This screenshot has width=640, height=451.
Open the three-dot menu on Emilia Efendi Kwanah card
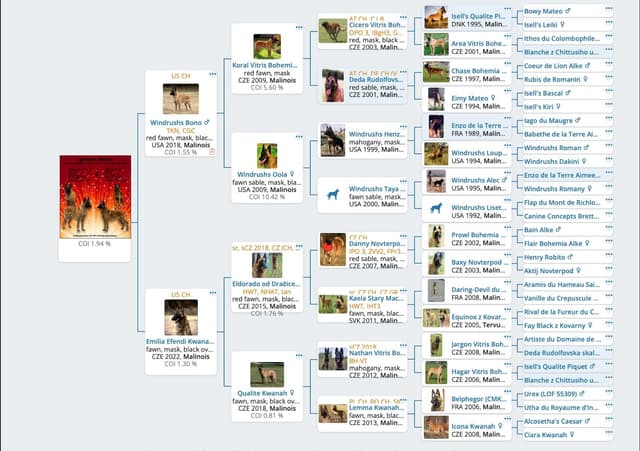pyautogui.click(x=213, y=293)
